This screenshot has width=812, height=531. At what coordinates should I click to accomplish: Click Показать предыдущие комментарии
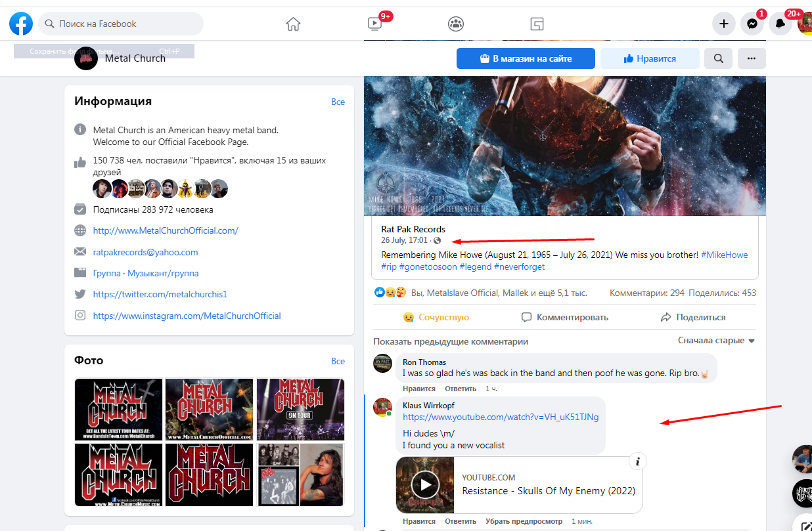451,341
